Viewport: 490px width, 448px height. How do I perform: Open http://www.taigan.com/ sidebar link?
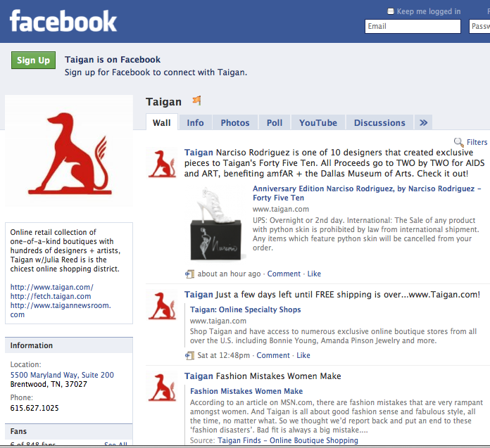click(x=52, y=287)
